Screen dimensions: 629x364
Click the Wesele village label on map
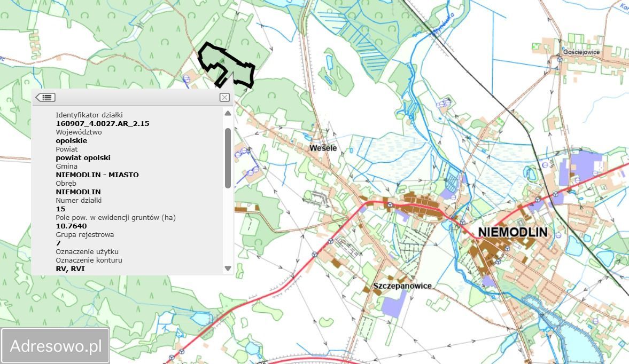(323, 148)
